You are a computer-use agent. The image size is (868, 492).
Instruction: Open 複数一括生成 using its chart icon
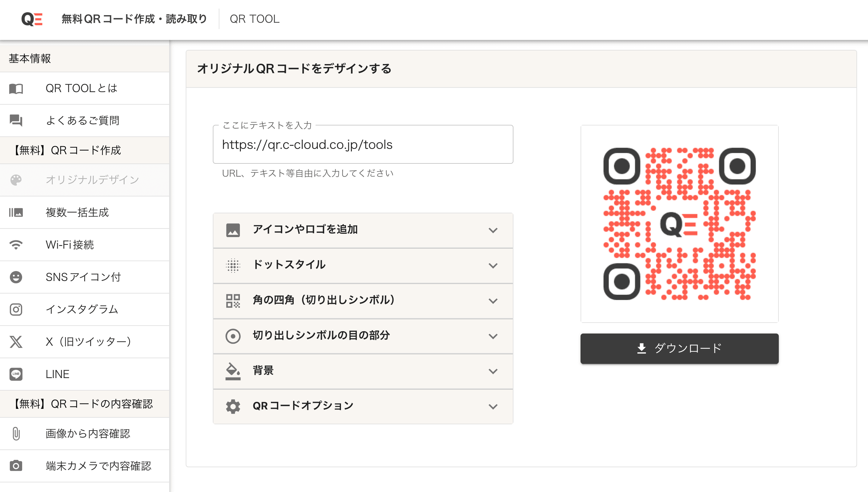tap(16, 213)
